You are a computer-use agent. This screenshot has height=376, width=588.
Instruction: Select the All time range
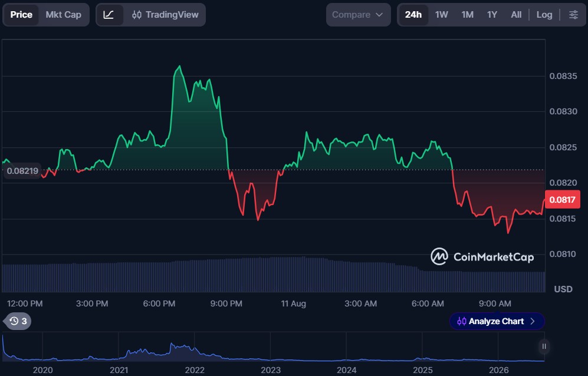click(x=516, y=15)
